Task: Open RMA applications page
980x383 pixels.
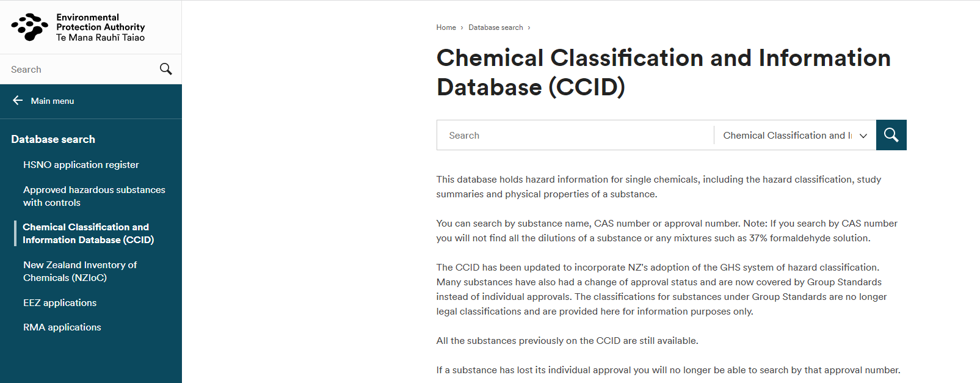Action: (62, 327)
